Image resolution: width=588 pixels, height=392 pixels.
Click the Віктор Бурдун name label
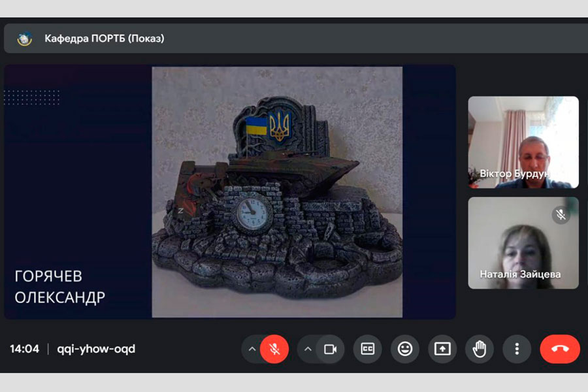(515, 174)
